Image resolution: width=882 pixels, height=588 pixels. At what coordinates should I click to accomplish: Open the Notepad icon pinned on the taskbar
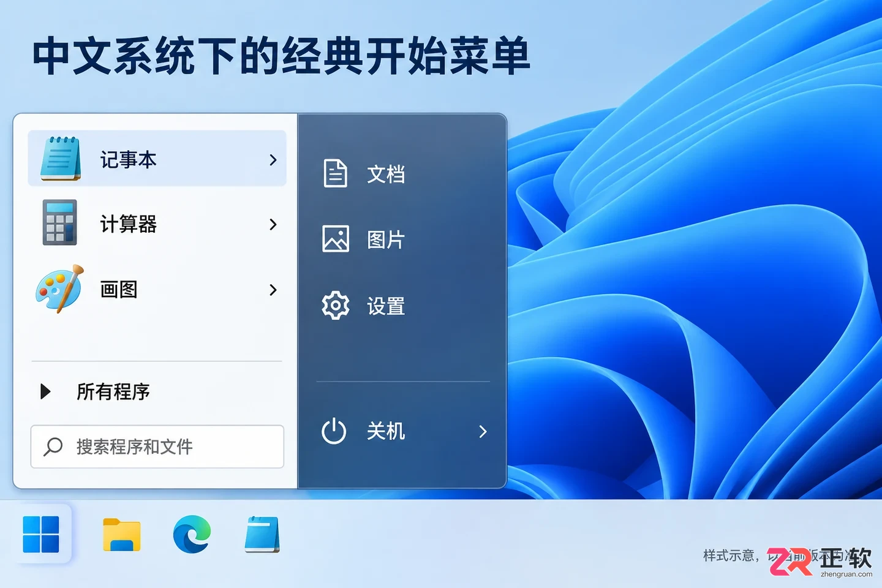click(x=262, y=535)
